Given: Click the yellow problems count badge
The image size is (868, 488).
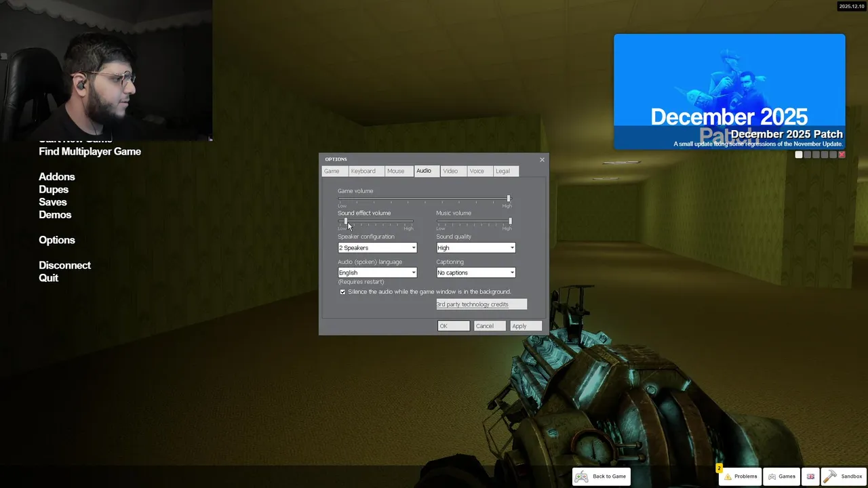Looking at the screenshot, I should tap(719, 468).
